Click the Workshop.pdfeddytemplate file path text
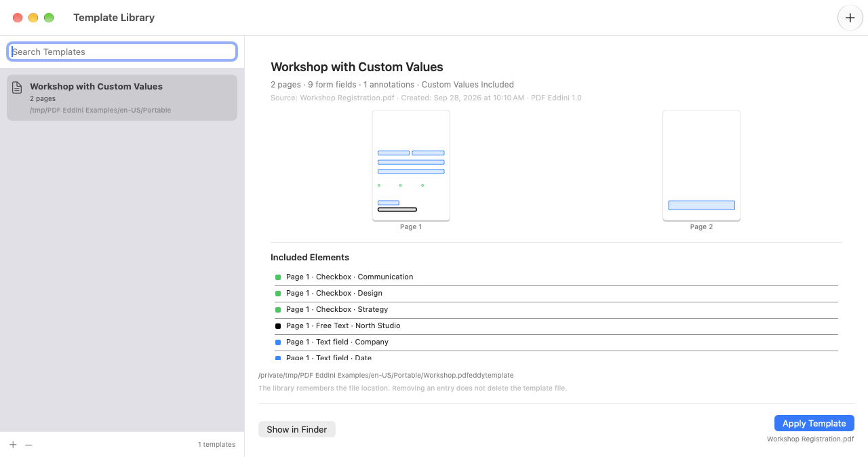The image size is (868, 457). tap(386, 375)
